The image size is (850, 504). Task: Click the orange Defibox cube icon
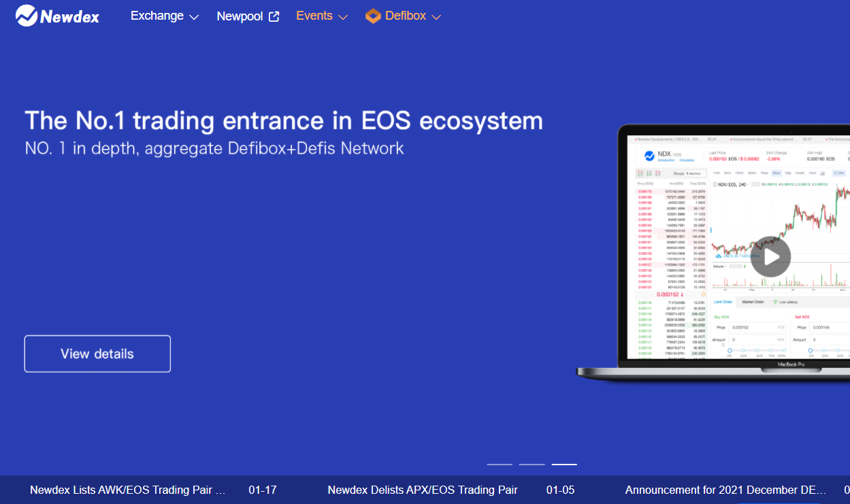pyautogui.click(x=373, y=16)
